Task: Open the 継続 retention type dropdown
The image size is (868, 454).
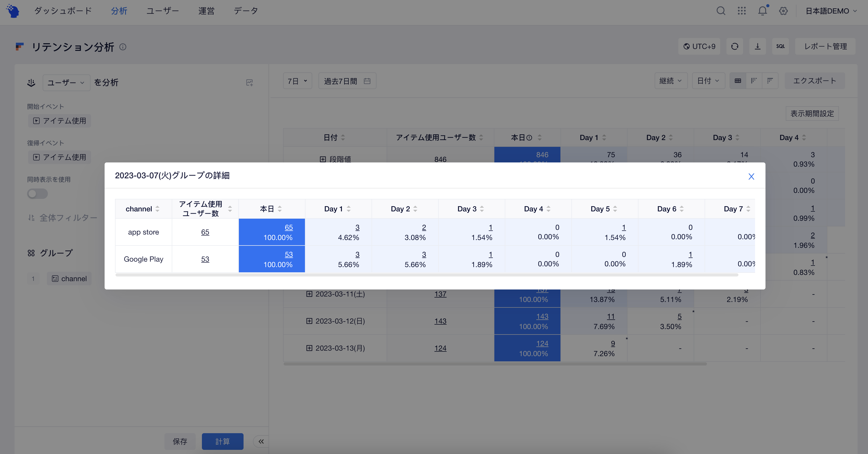Action: pos(671,81)
